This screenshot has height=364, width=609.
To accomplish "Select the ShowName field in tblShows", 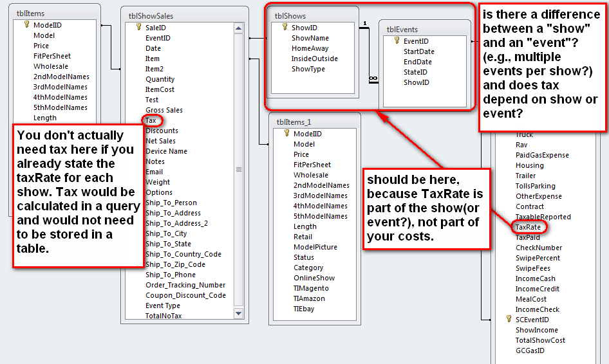I will [x=310, y=38].
